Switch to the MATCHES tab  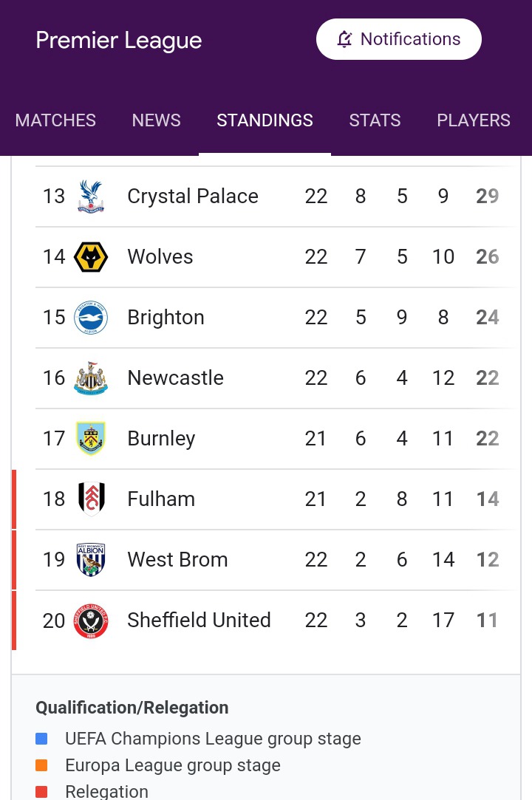tap(55, 120)
